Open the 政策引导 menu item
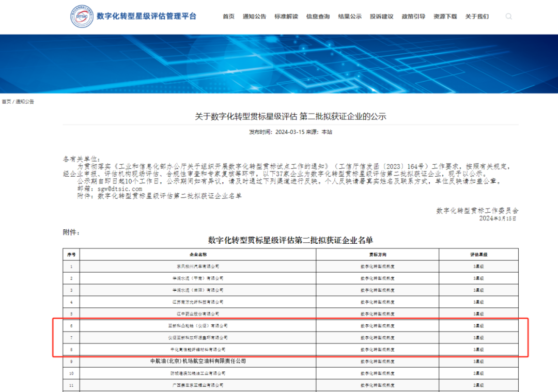The height and width of the screenshot is (392, 558). 413,17
